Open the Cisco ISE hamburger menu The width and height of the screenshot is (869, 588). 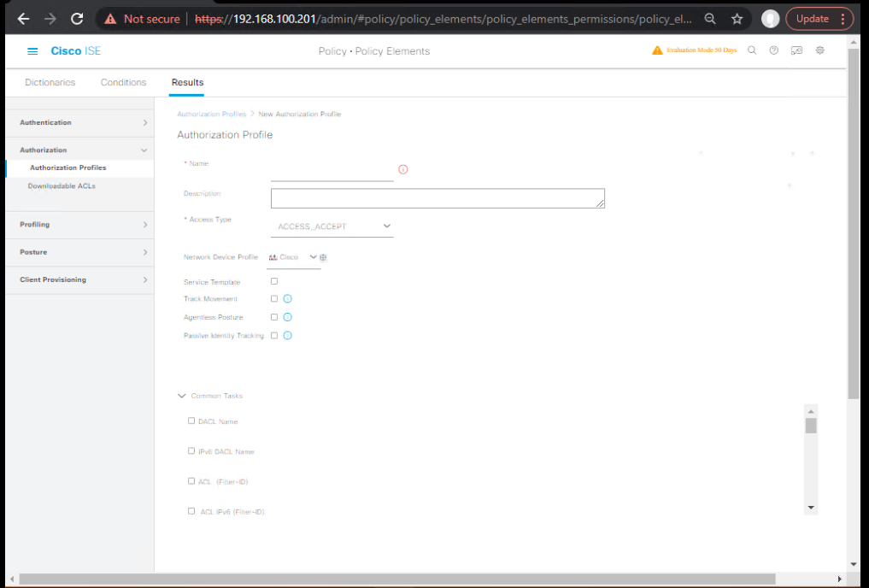point(32,51)
